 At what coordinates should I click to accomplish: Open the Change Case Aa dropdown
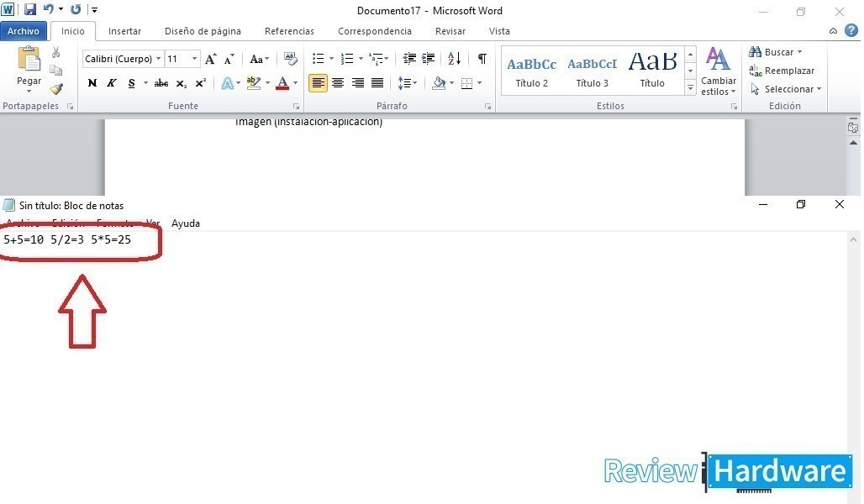point(260,59)
